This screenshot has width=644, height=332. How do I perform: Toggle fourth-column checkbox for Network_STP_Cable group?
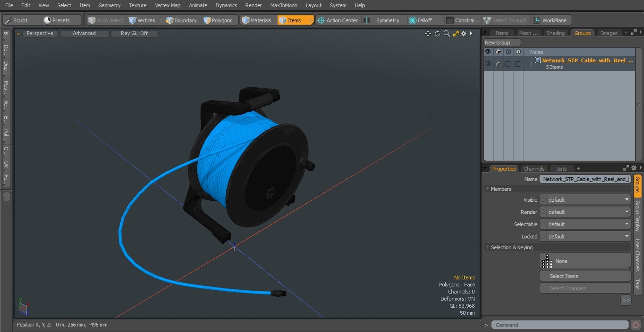click(x=518, y=64)
